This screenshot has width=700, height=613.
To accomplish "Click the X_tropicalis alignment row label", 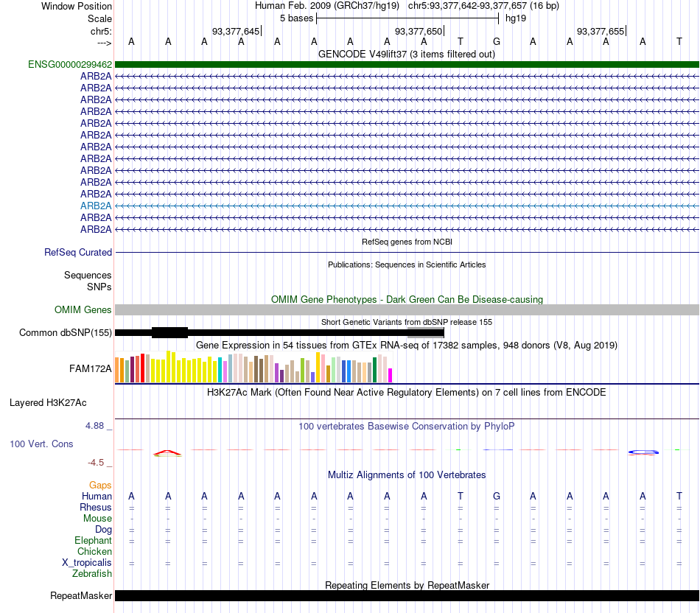I will pos(87,563).
